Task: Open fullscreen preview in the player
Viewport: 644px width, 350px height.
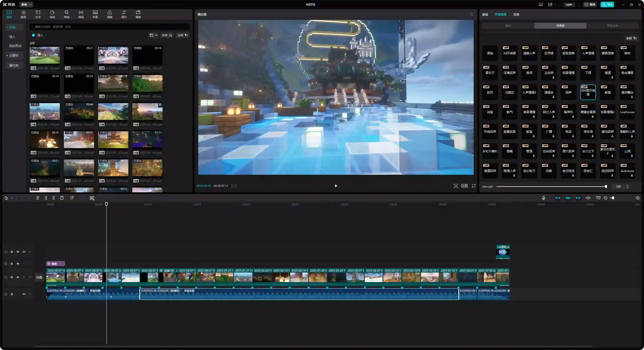Action: [x=474, y=186]
